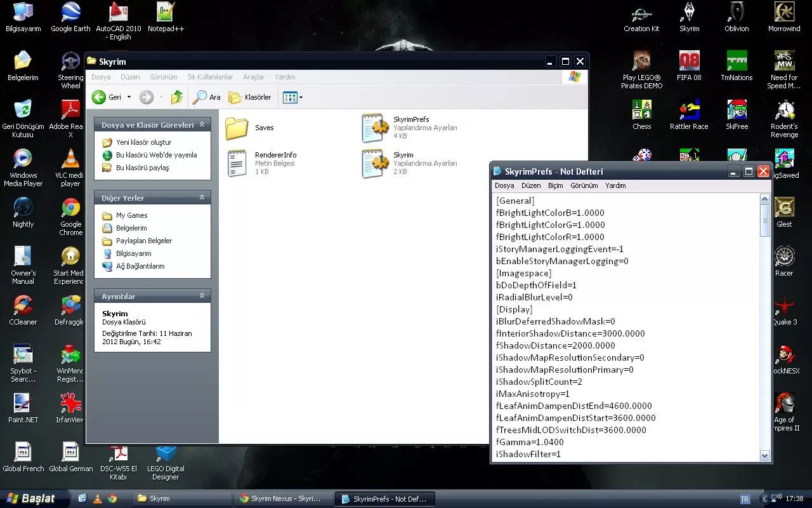Click Bu klasörü Web'de yayımla link
The height and width of the screenshot is (508, 812).
pos(156,155)
